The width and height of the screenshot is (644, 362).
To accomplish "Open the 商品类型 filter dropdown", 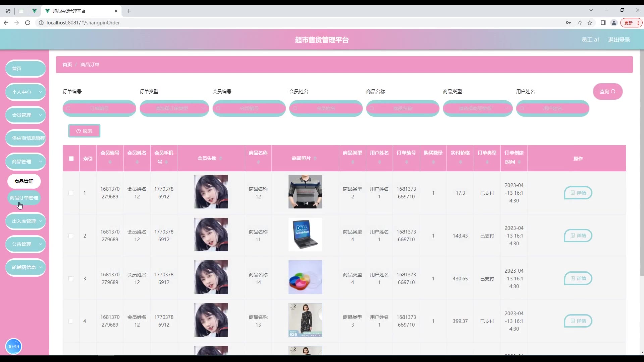I will pyautogui.click(x=478, y=108).
